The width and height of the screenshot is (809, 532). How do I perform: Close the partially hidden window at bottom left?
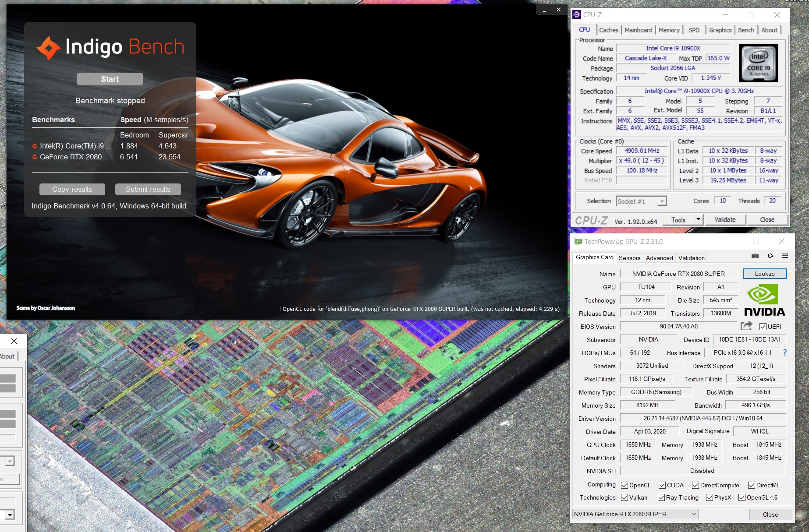coord(14,341)
